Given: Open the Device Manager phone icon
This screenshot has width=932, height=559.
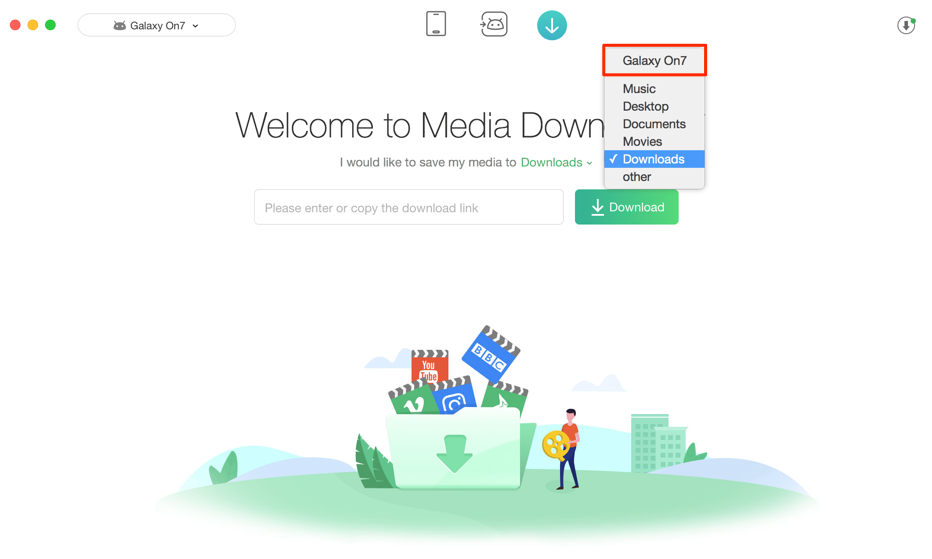Looking at the screenshot, I should (436, 24).
